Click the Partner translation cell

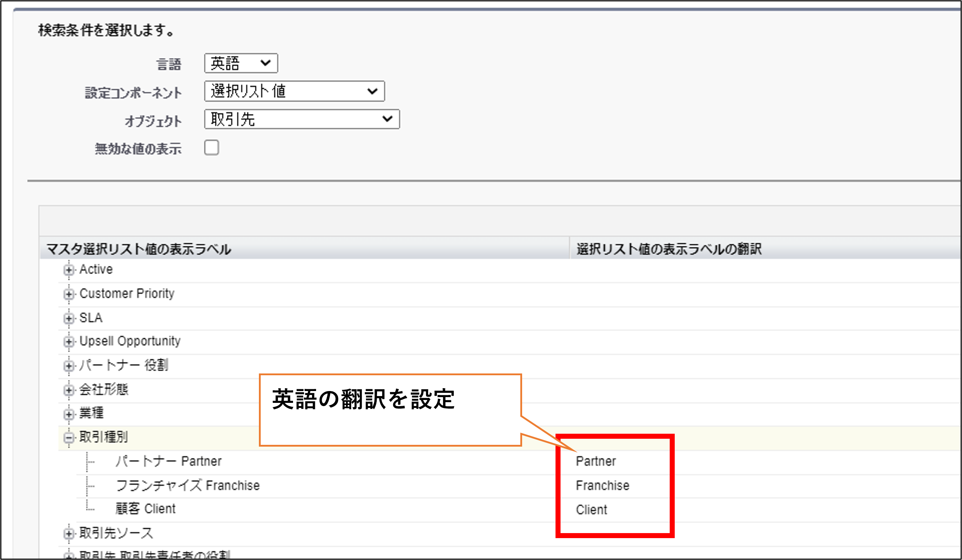click(x=595, y=461)
